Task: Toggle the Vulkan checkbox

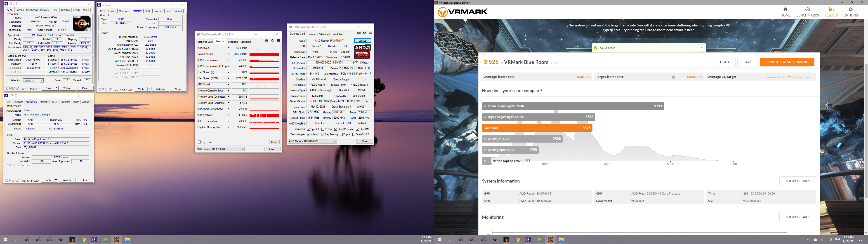Action: coord(308,134)
